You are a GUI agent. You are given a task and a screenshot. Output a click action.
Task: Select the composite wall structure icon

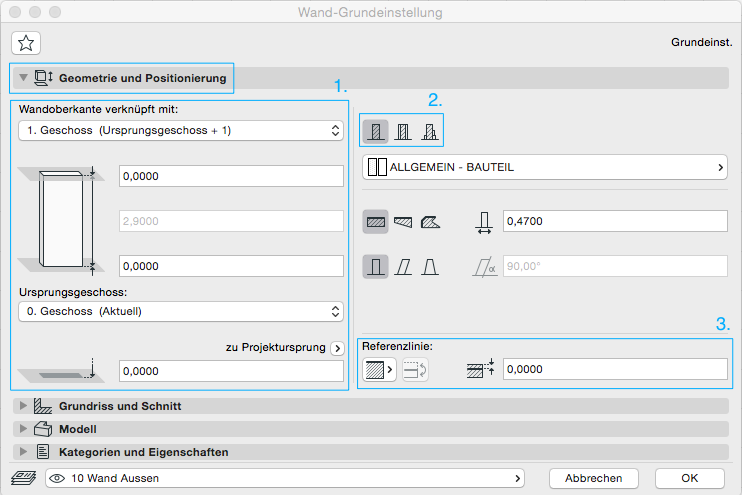click(x=402, y=131)
